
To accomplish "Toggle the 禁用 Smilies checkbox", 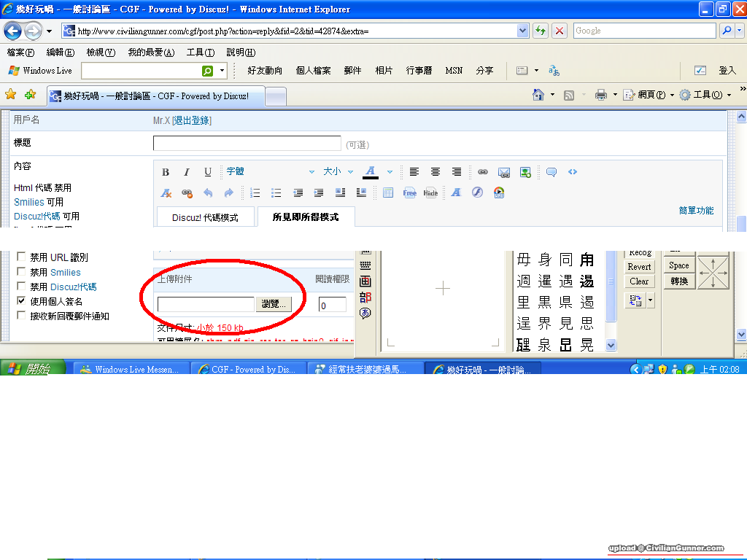I will pos(21,272).
